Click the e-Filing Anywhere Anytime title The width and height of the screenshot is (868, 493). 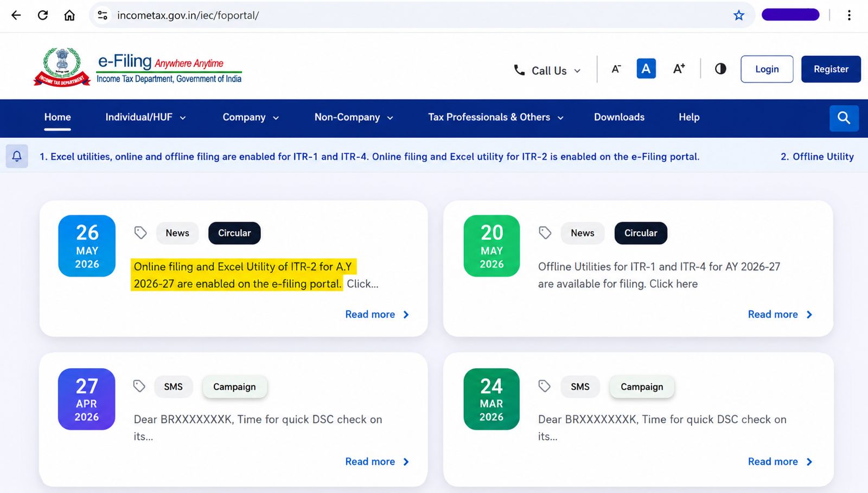coord(169,69)
